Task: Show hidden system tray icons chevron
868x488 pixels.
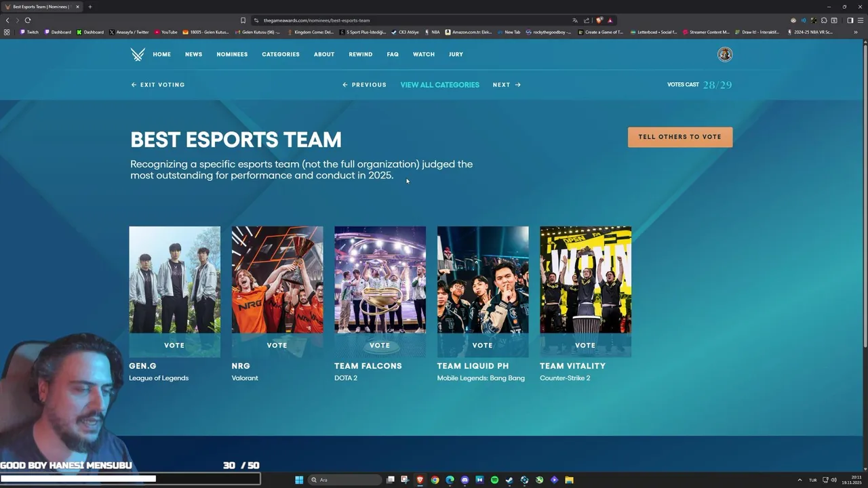Action: tap(800, 480)
